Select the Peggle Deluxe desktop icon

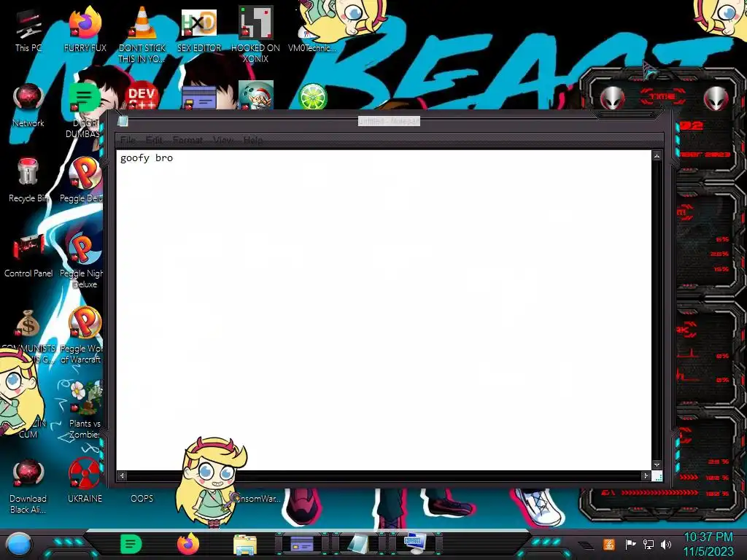[84, 181]
